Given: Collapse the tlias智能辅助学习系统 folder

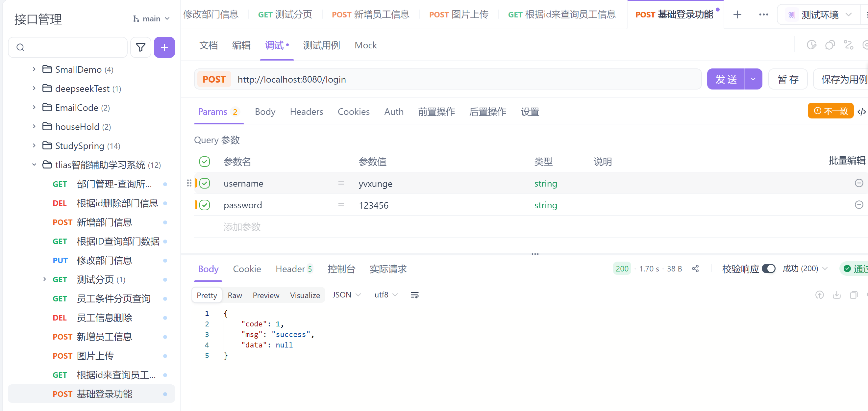Looking at the screenshot, I should pos(34,165).
